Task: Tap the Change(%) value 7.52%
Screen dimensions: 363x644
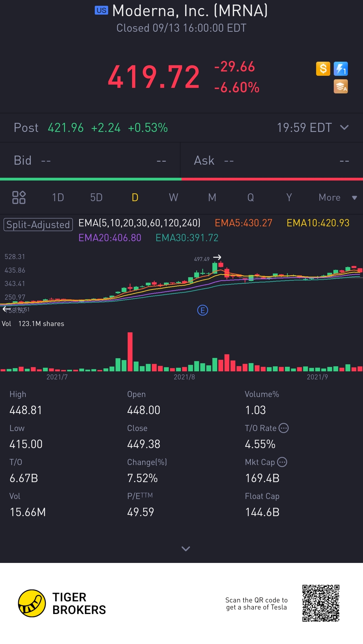Action: coord(142,478)
